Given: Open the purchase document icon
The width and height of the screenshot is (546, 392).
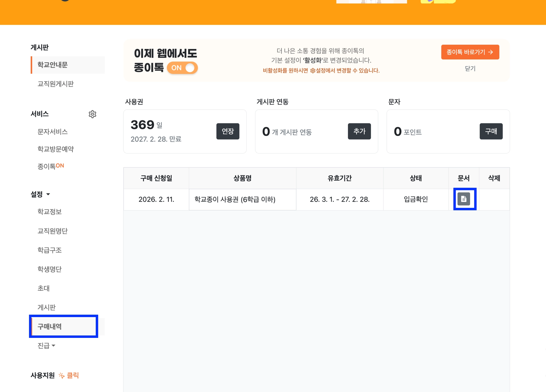Looking at the screenshot, I should [464, 199].
